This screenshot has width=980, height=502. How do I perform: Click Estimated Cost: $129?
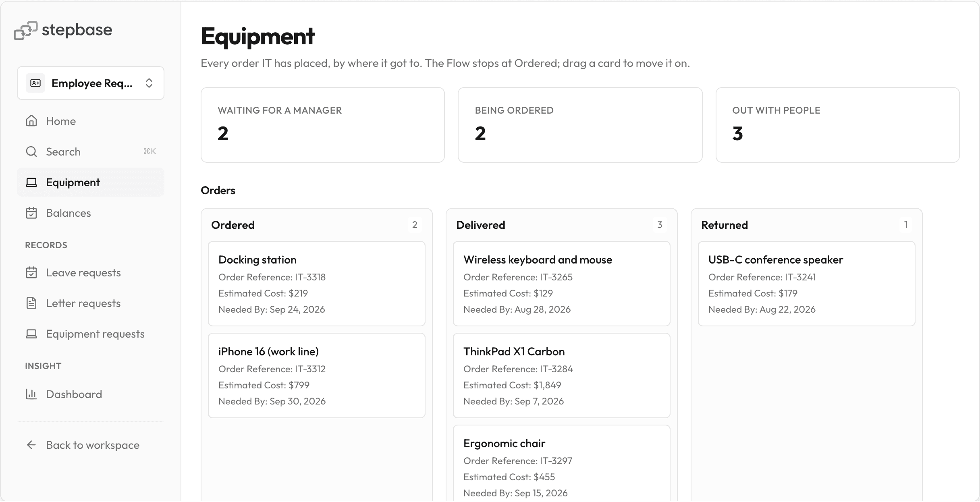point(508,293)
